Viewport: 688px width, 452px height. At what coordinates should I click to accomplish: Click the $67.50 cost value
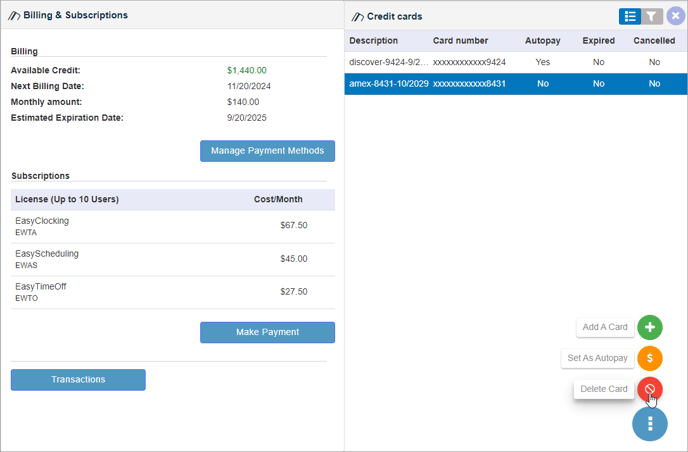coord(294,226)
